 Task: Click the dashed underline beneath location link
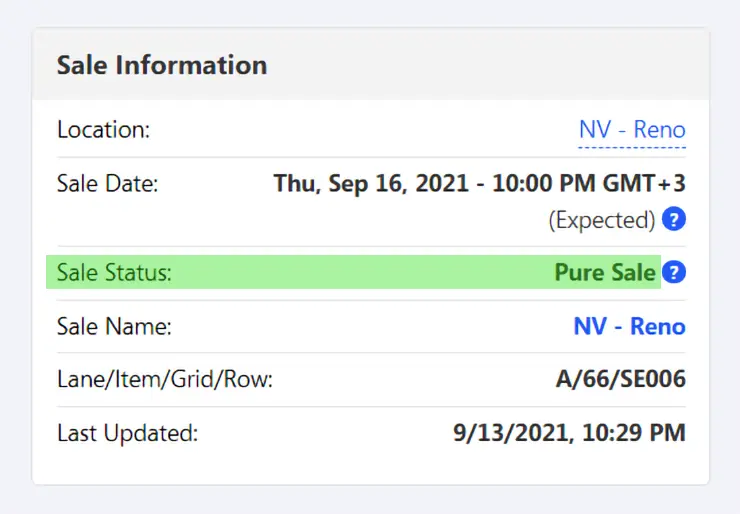point(632,147)
